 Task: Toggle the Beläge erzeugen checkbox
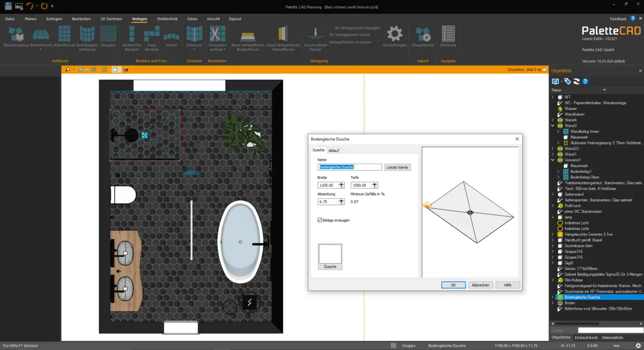pos(319,220)
